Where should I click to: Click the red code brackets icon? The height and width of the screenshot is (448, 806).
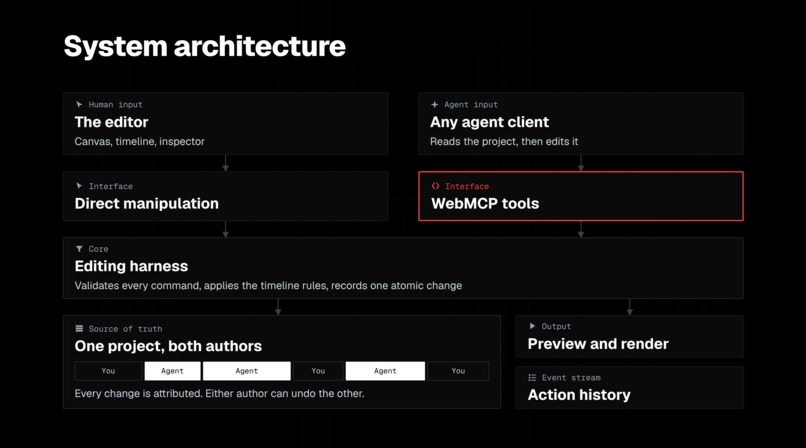tap(435, 186)
